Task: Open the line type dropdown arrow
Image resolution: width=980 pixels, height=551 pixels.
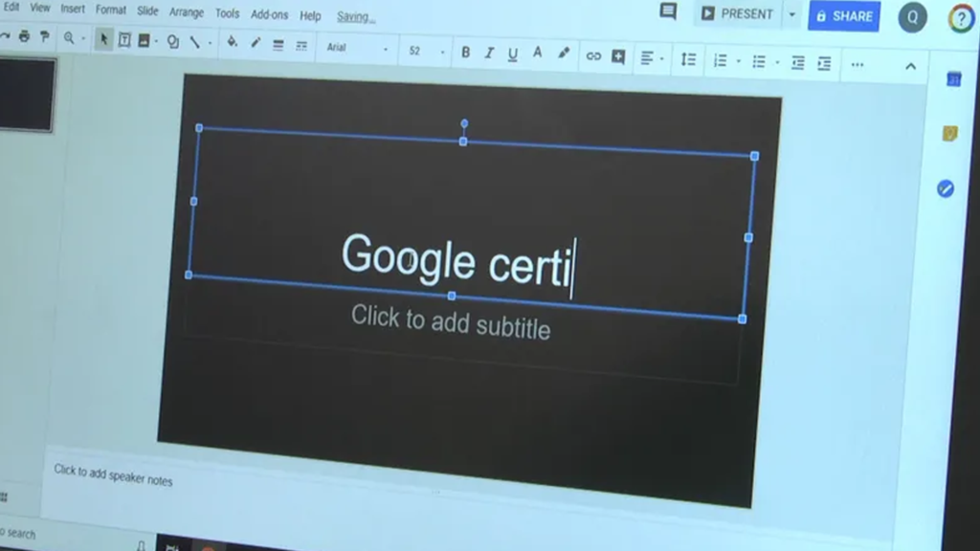Action: pos(210,43)
